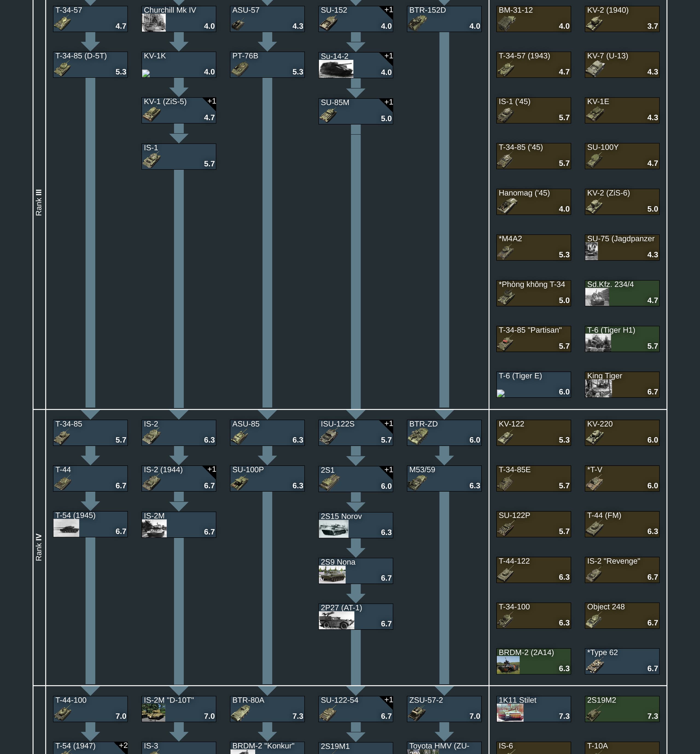Expand the +1 folder on SU-152
Screen dimensions: 700x754
pyautogui.click(x=389, y=10)
